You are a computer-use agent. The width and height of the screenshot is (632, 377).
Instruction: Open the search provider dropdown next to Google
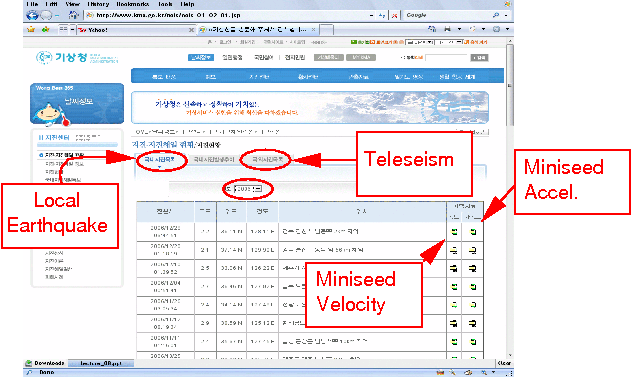point(506,15)
